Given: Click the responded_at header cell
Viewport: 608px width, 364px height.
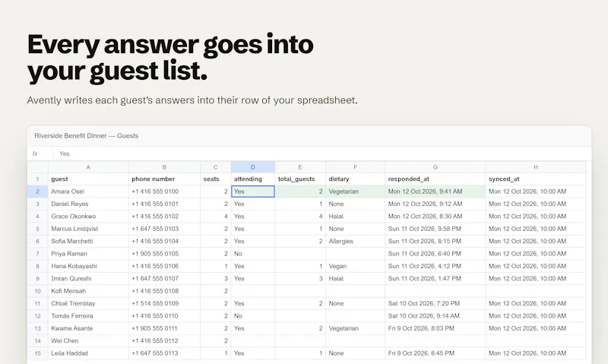Looking at the screenshot, I should click(x=435, y=179).
